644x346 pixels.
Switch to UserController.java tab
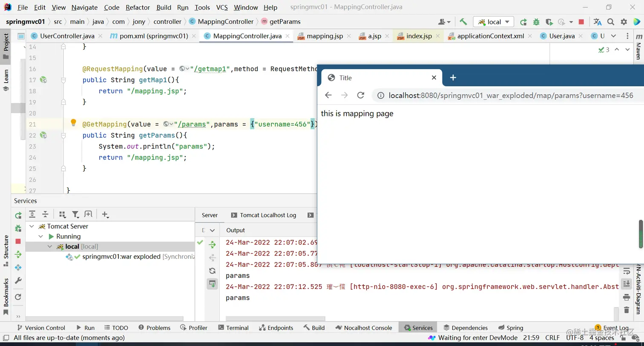67,36
